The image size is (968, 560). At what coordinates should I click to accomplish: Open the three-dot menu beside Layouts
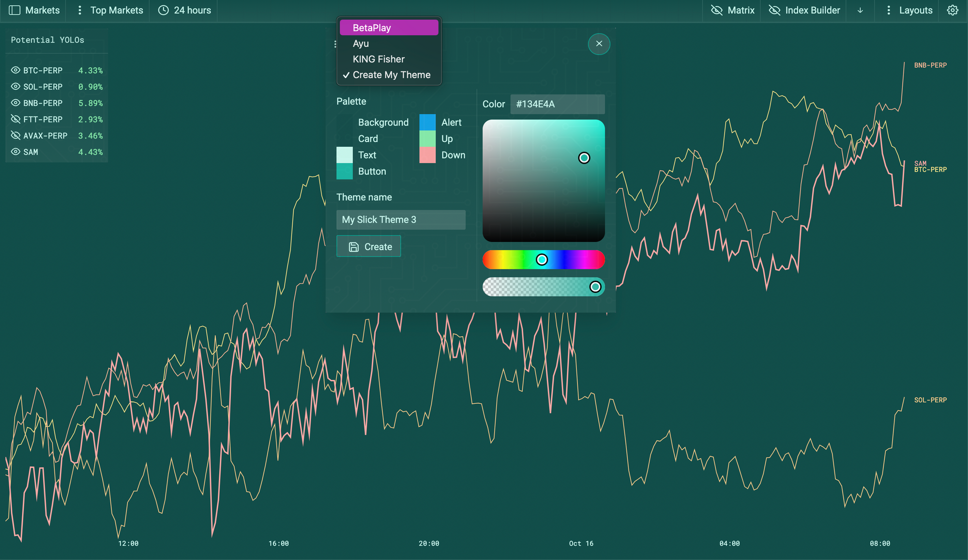point(889,10)
